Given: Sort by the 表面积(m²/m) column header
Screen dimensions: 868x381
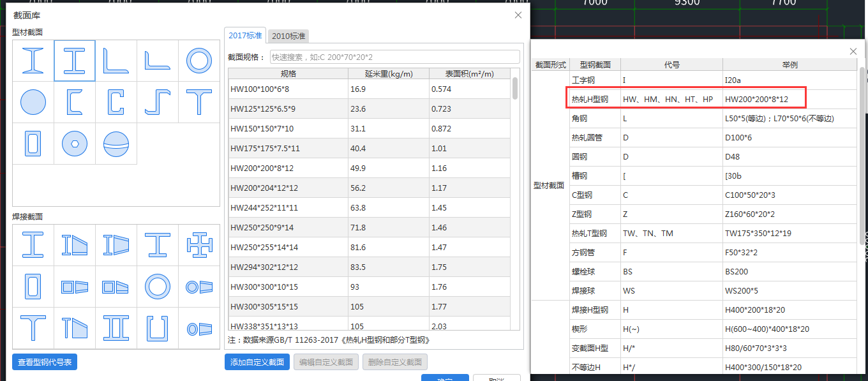Looking at the screenshot, I should (x=470, y=73).
